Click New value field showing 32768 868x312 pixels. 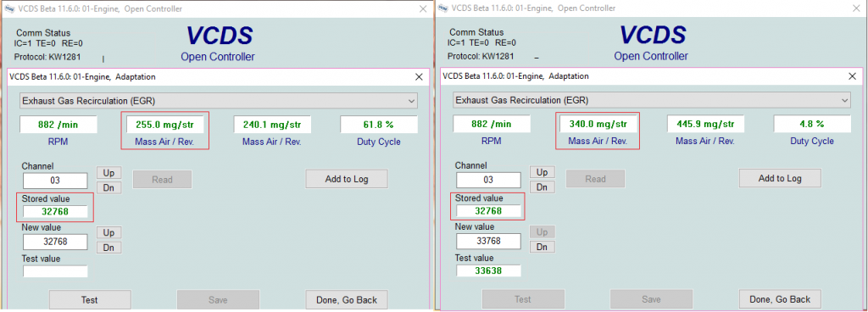pyautogui.click(x=55, y=242)
